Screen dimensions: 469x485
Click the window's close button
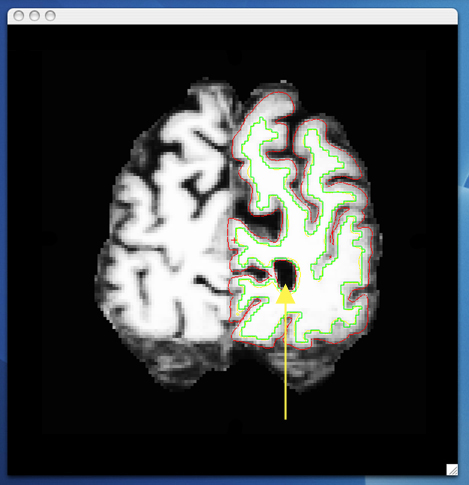point(19,16)
